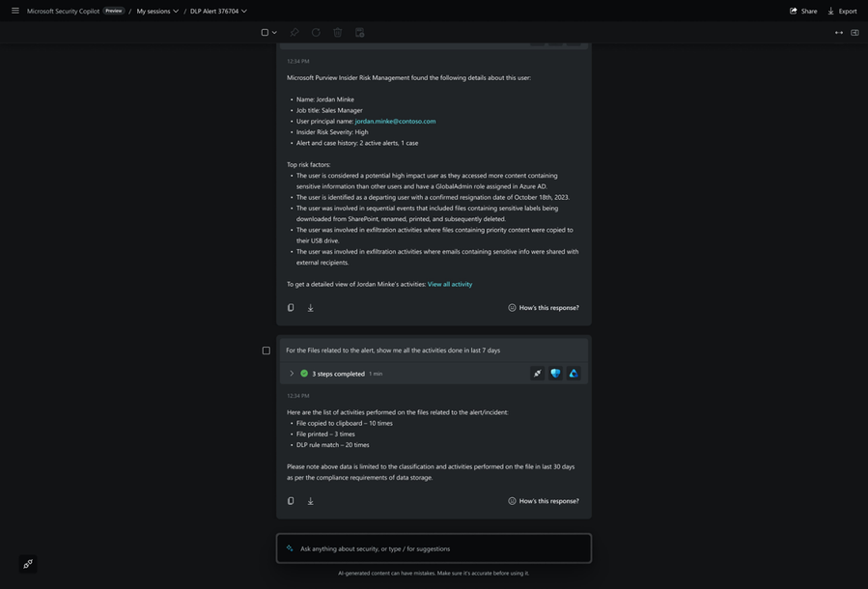Click the green completed check icon

304,374
